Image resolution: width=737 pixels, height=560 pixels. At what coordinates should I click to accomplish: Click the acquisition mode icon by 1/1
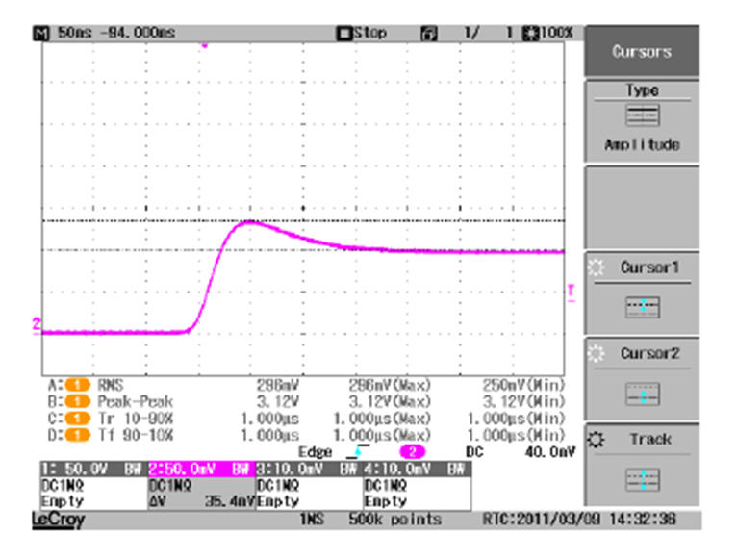[429, 34]
